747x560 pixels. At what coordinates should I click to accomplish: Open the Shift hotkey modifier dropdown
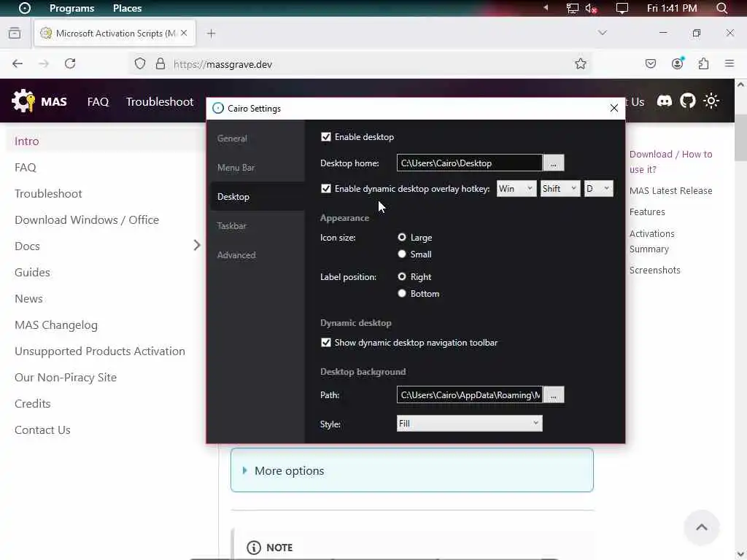pyautogui.click(x=560, y=189)
